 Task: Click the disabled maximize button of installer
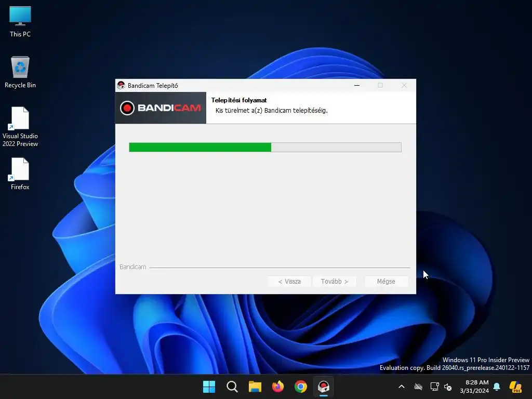click(x=380, y=85)
